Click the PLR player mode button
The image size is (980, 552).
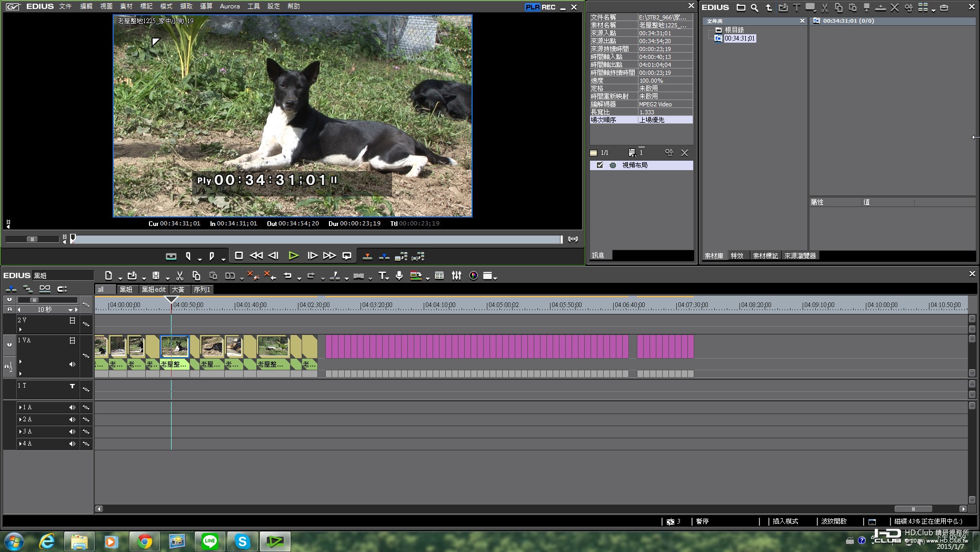click(x=533, y=7)
